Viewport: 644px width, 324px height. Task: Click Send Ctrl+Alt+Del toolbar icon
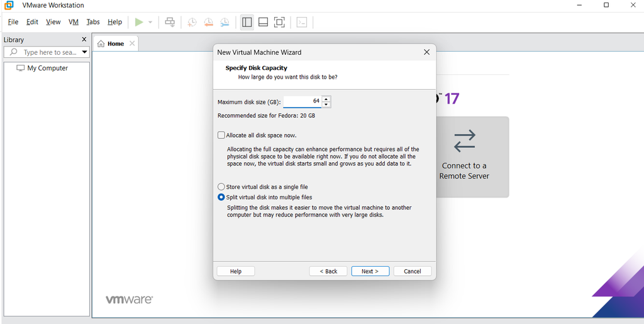click(x=170, y=22)
